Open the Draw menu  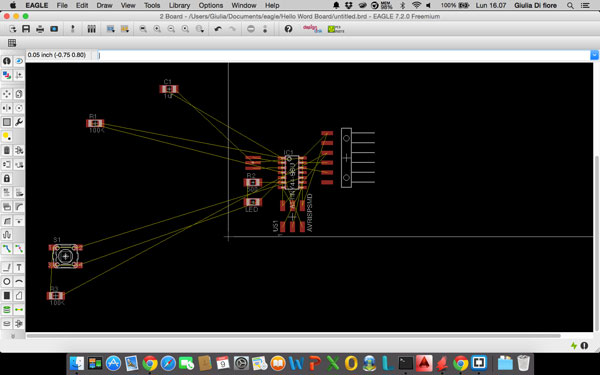104,5
